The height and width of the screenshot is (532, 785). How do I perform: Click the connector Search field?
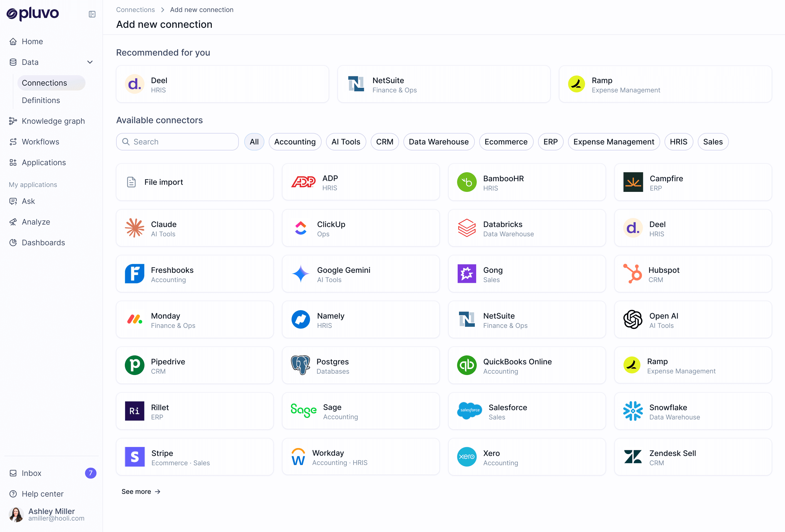pyautogui.click(x=177, y=142)
